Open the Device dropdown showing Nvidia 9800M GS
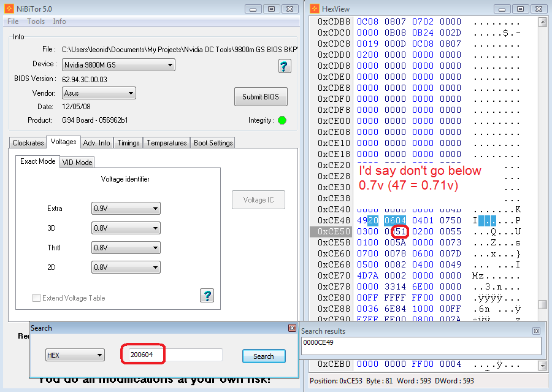The width and height of the screenshot is (552, 392). coord(118,65)
